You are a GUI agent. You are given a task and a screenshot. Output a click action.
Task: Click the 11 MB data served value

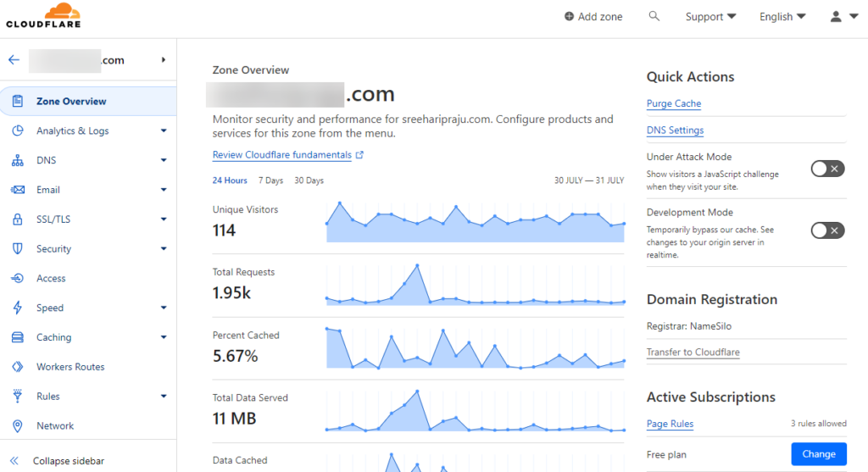pos(234,419)
